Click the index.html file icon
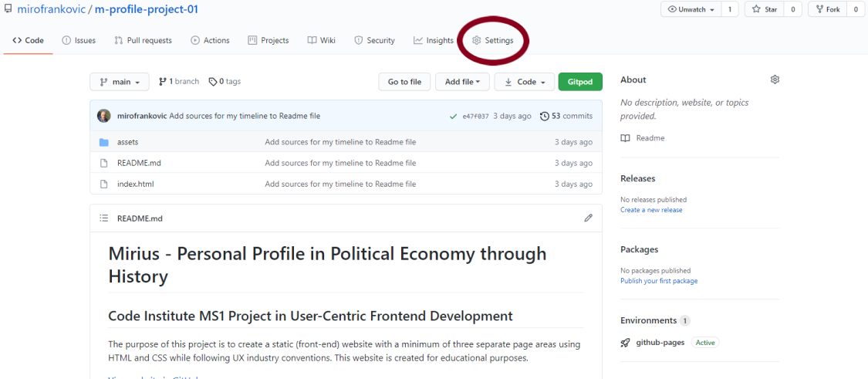Screen dimensions: 868x379 point(103,184)
